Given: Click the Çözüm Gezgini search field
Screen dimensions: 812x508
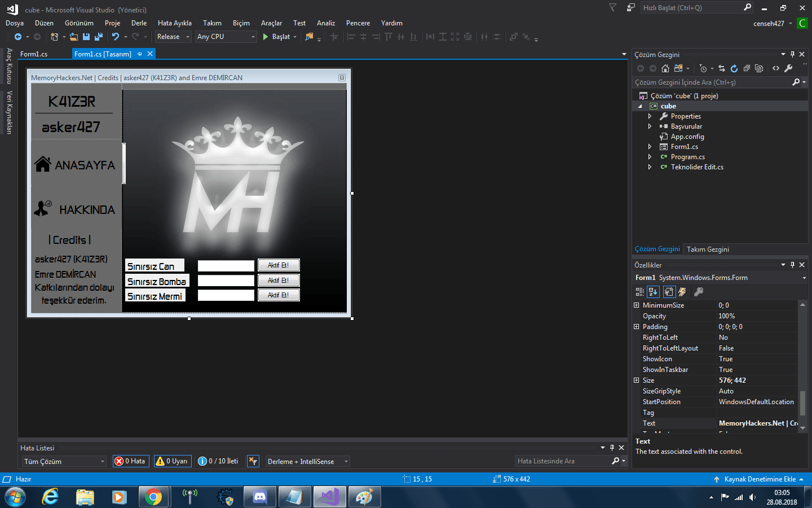Looking at the screenshot, I should pos(713,82).
